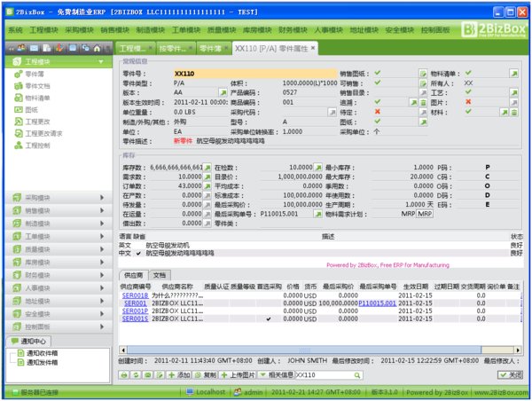
Task: Click the document icon in sidebar toolbar
Action: click(47, 48)
